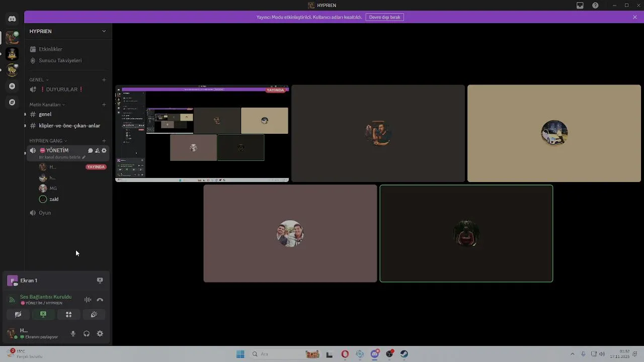Open chat icon of YÖNETİM channel
644x362 pixels.
click(x=91, y=150)
